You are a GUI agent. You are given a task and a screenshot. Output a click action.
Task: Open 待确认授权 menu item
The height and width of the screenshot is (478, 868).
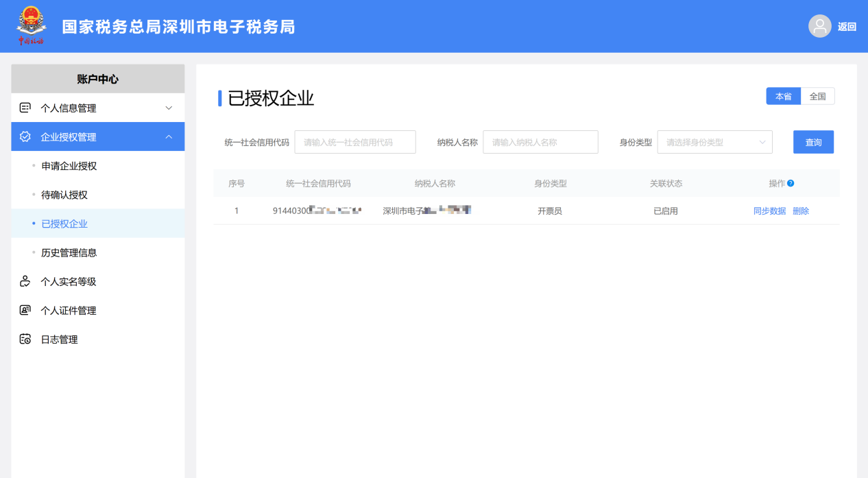64,195
